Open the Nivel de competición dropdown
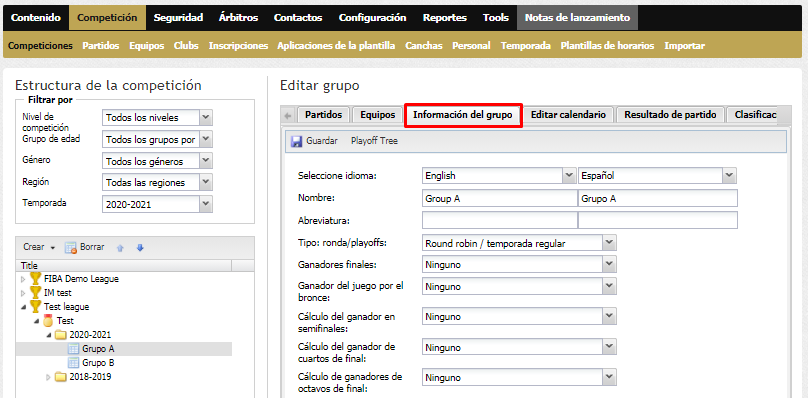The height and width of the screenshot is (398, 808). pyautogui.click(x=206, y=118)
